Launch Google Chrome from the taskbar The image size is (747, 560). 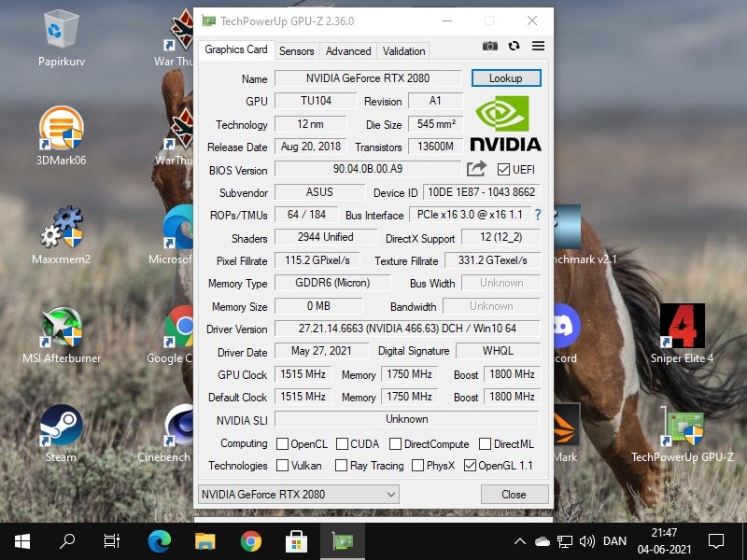pos(251,541)
